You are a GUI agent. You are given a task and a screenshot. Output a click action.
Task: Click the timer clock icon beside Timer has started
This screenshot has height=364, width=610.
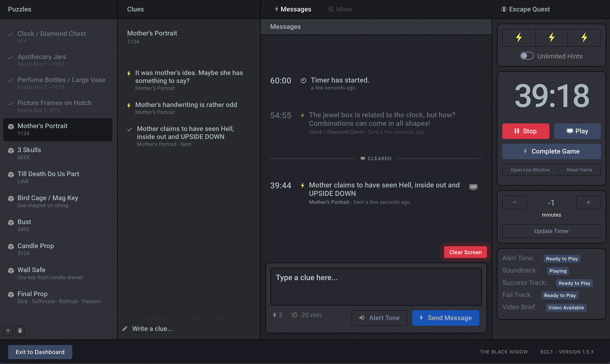click(x=303, y=80)
